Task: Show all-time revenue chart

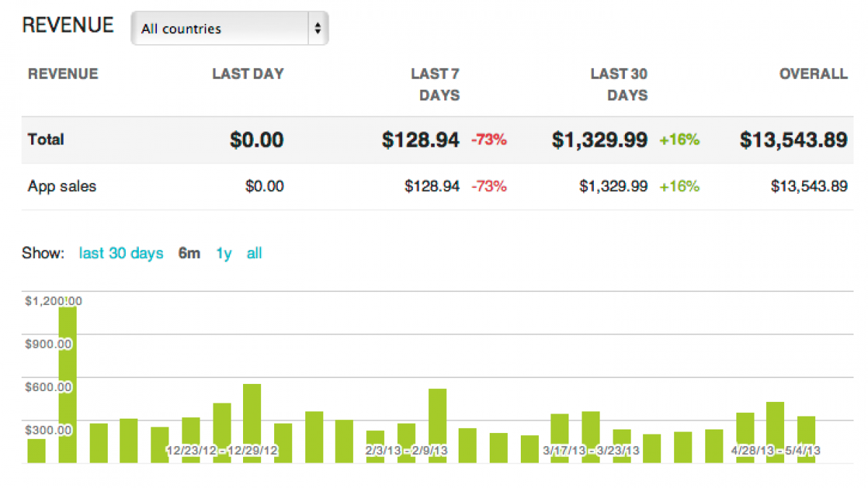Action: click(254, 254)
